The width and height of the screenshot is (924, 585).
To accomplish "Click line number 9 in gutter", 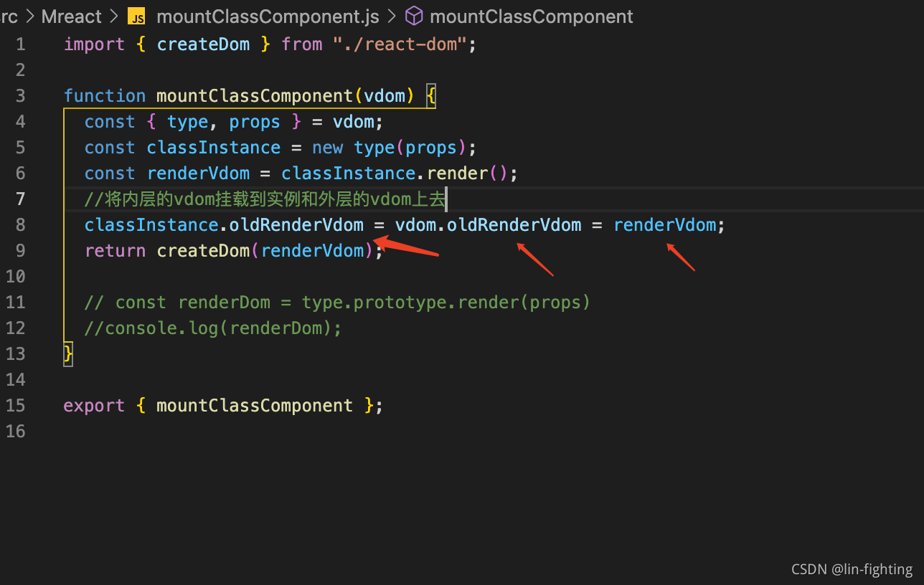I will (x=20, y=251).
